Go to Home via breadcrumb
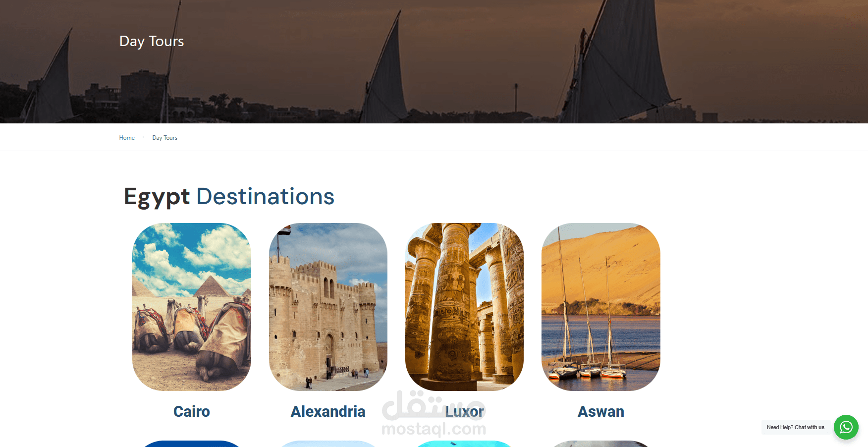 click(127, 138)
